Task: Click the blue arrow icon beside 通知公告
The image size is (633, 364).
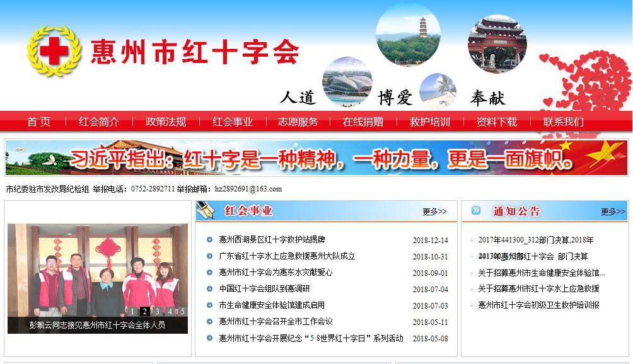Action: [476, 210]
